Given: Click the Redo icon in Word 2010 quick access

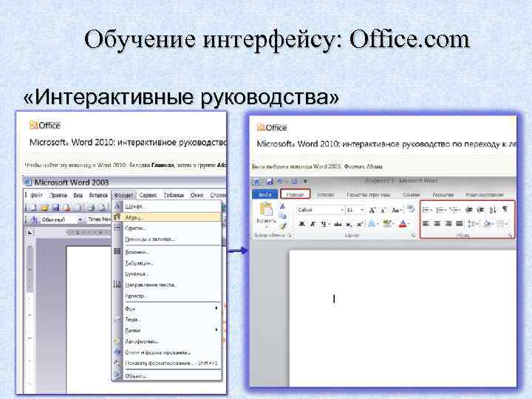Looking at the screenshot, I should [x=294, y=182].
